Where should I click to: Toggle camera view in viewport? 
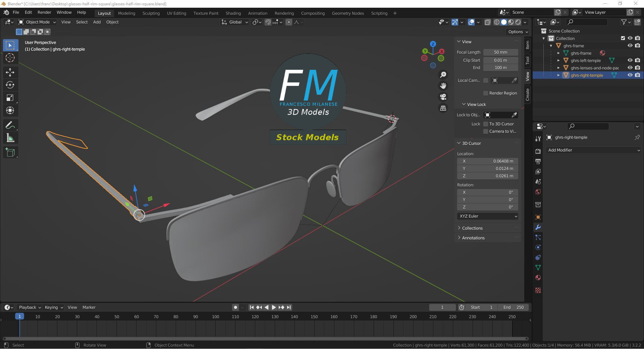[x=443, y=97]
